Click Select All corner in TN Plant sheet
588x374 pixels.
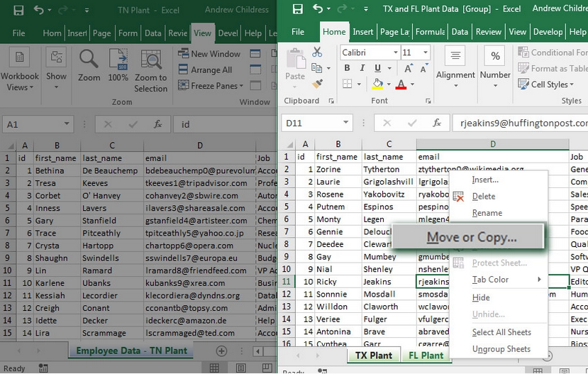tap(10, 145)
